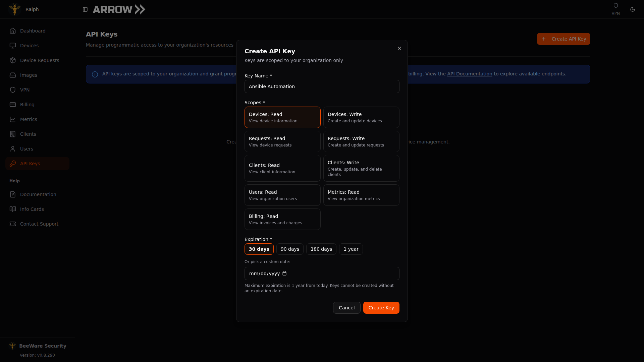
Task: Click the info icon in the blue banner
Action: (x=95, y=74)
